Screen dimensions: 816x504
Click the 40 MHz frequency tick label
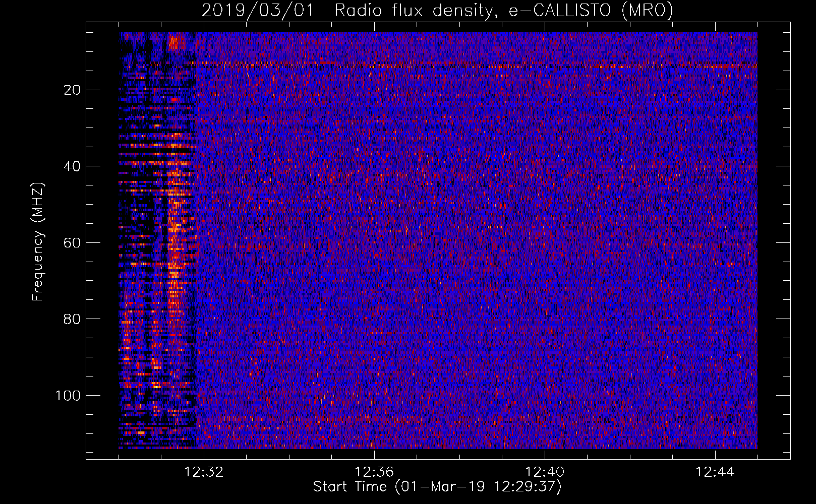tap(73, 166)
